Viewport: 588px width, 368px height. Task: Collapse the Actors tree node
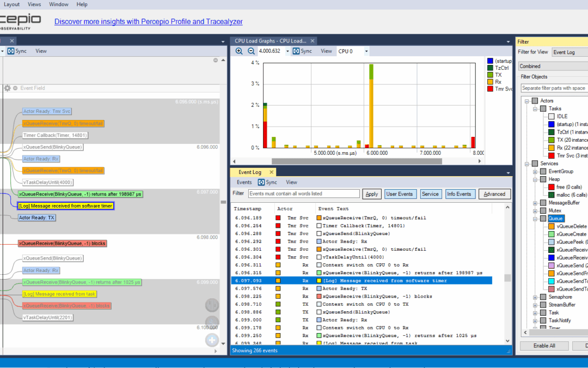527,101
